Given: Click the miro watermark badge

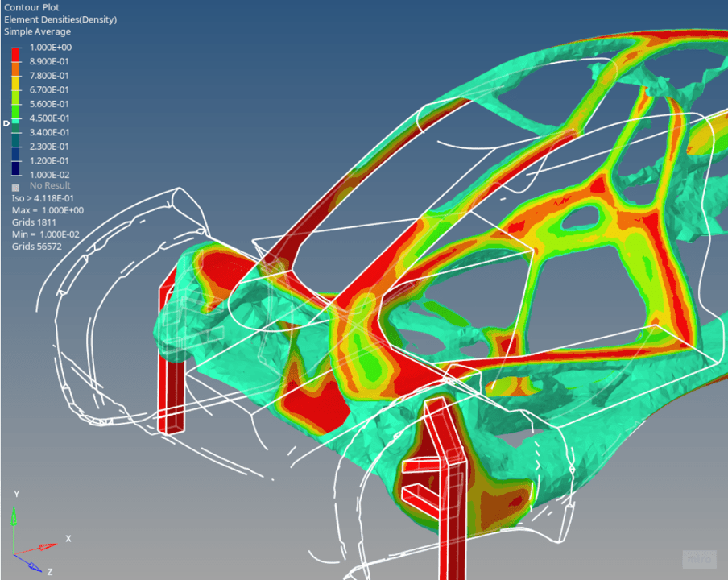Looking at the screenshot, I should click(x=698, y=559).
